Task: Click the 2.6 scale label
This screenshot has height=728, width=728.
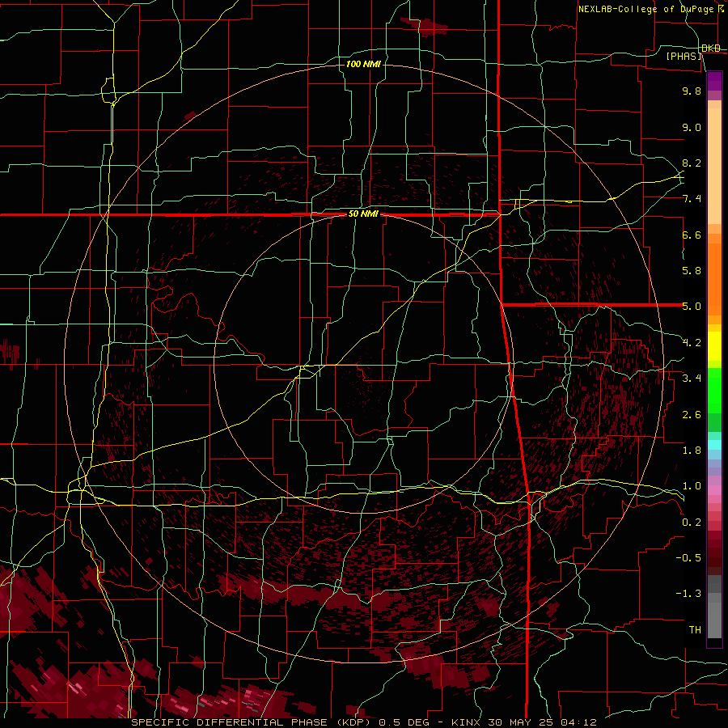Action: click(692, 415)
